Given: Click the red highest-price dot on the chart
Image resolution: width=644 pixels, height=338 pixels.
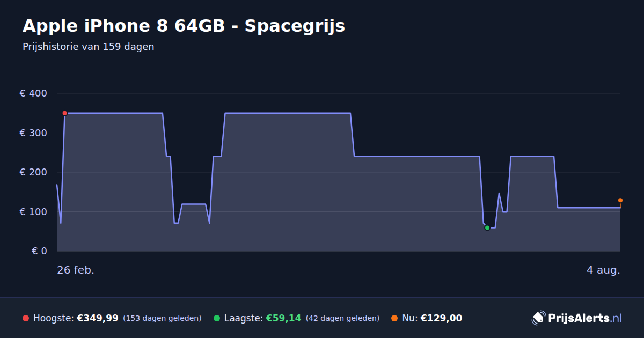Looking at the screenshot, I should [65, 113].
